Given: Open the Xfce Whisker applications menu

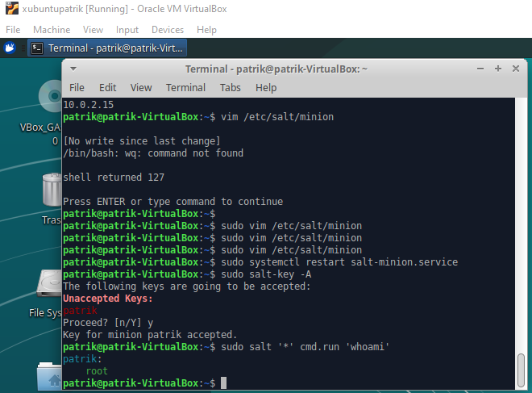Looking at the screenshot, I should coord(10,48).
